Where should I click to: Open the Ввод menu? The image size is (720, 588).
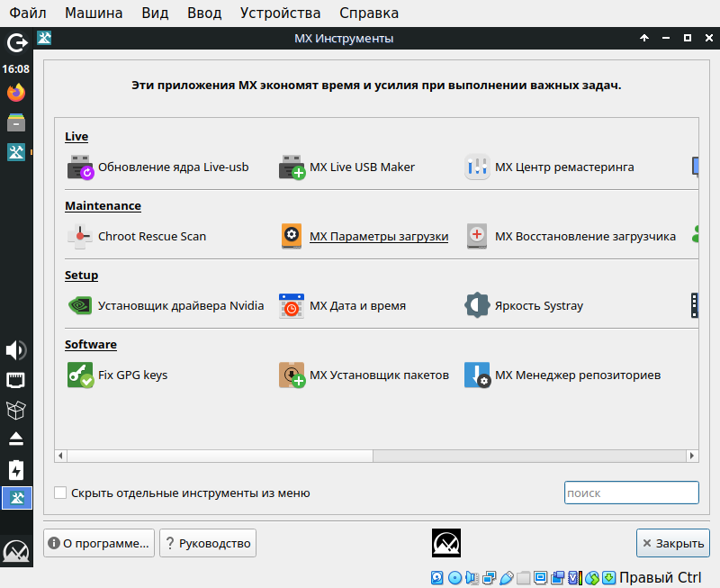(204, 13)
